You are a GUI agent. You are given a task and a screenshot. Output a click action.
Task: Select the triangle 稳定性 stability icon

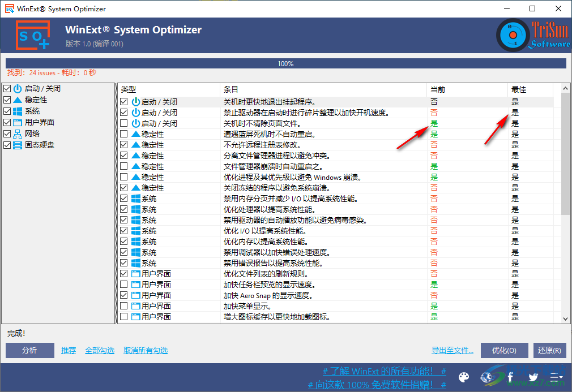18,100
